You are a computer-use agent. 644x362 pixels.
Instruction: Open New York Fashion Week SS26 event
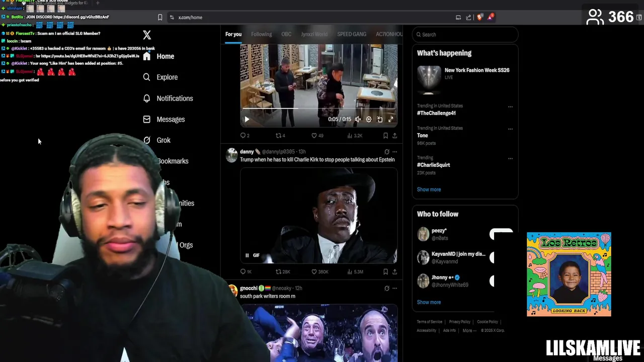click(465, 79)
